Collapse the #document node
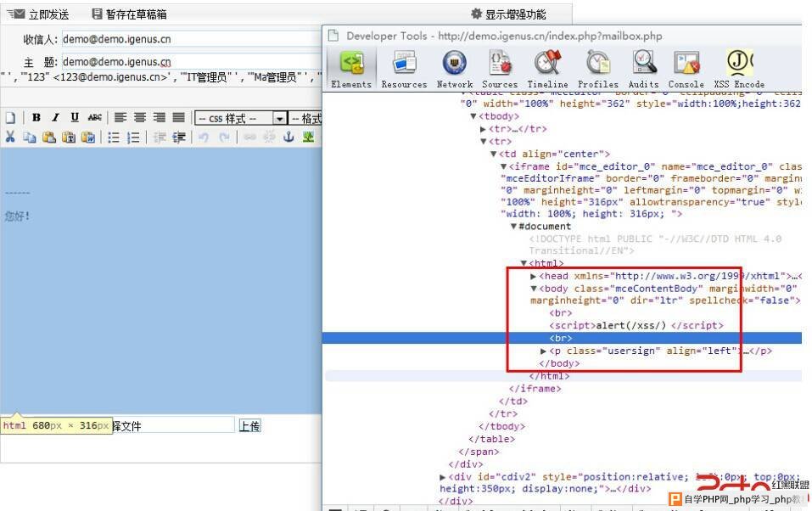The width and height of the screenshot is (812, 511). (x=513, y=227)
